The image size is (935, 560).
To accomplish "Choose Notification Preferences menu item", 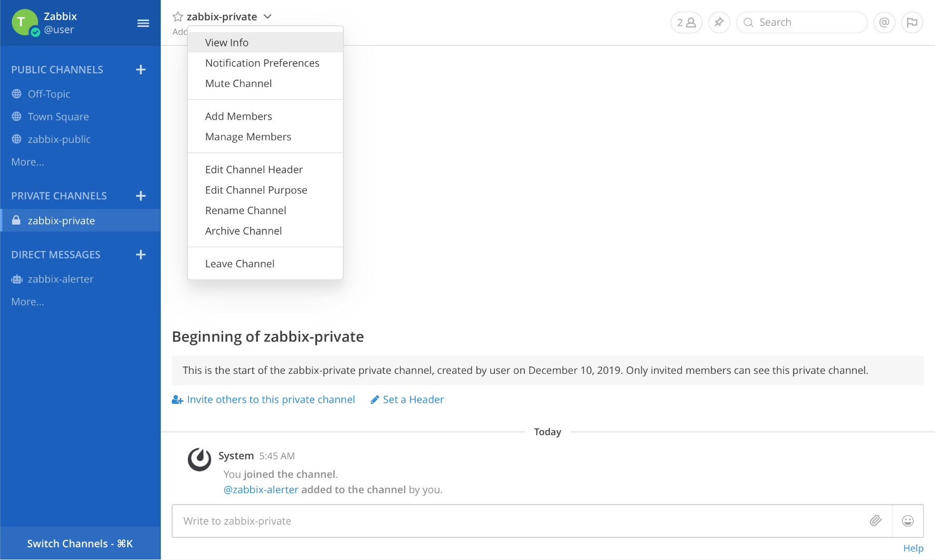I will pos(262,63).
